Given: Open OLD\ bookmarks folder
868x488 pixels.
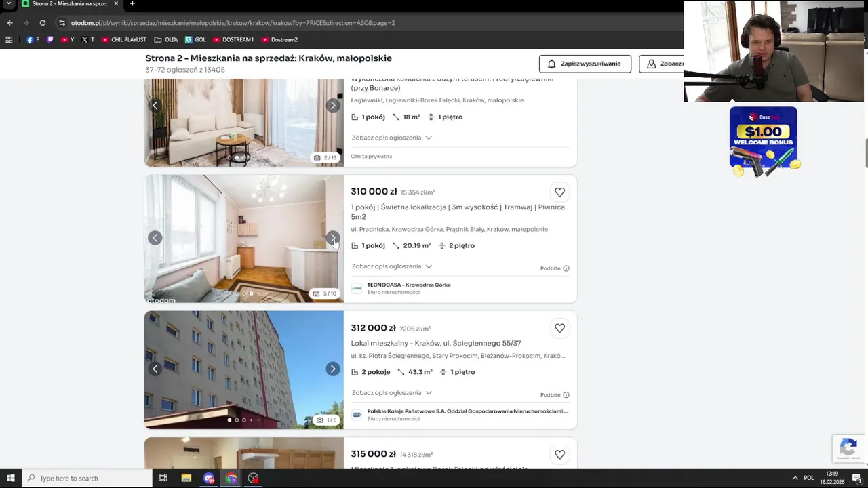Looking at the screenshot, I should pos(166,39).
